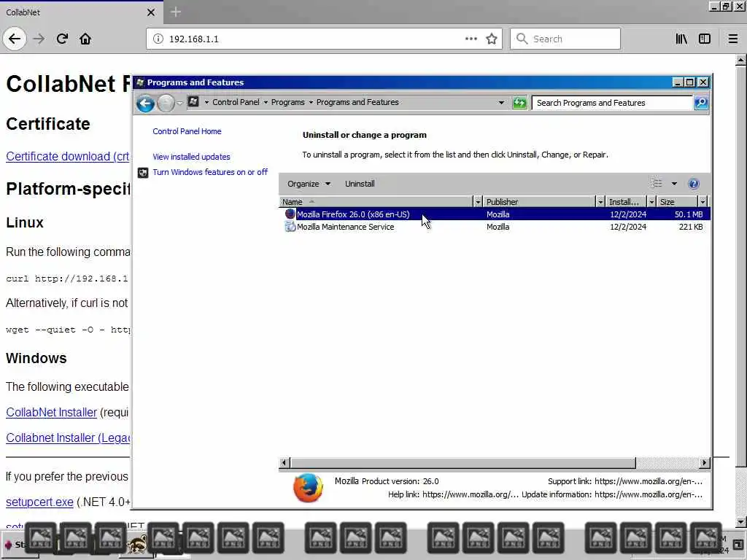Bookmark this page with the star icon
The image size is (747, 560).
click(492, 39)
